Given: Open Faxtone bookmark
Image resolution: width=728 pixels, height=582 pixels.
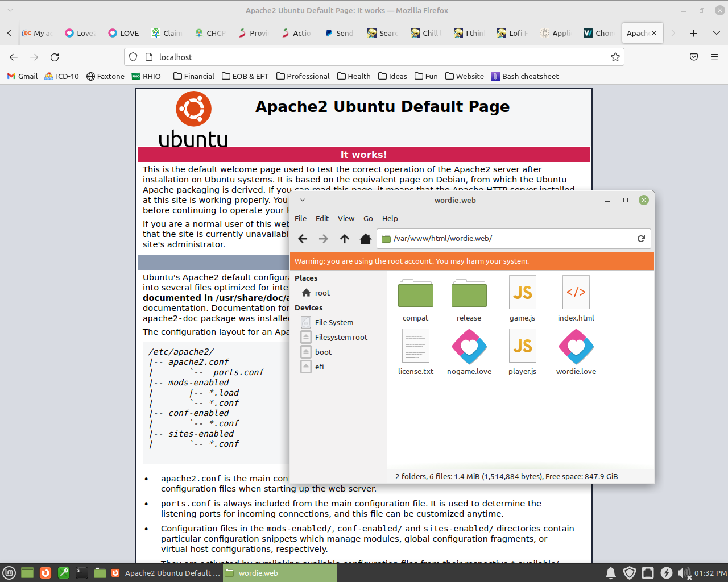Looking at the screenshot, I should click(105, 76).
